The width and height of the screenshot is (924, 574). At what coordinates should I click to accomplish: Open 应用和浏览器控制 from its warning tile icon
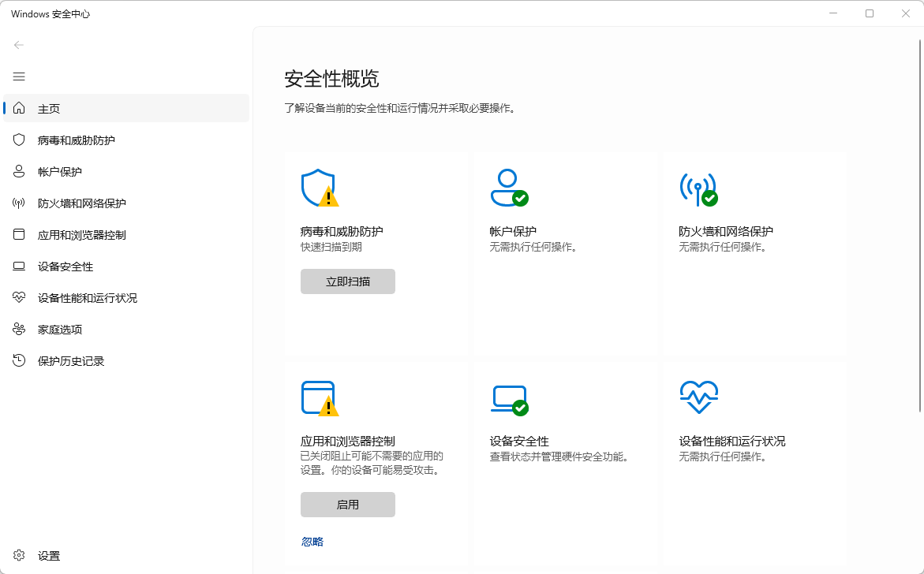coord(320,398)
